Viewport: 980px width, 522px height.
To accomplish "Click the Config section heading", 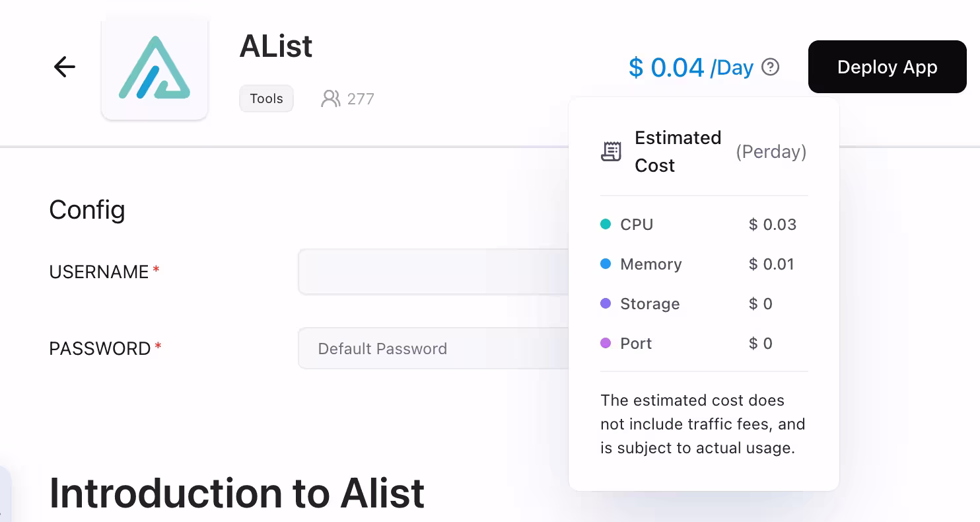I will 87,210.
